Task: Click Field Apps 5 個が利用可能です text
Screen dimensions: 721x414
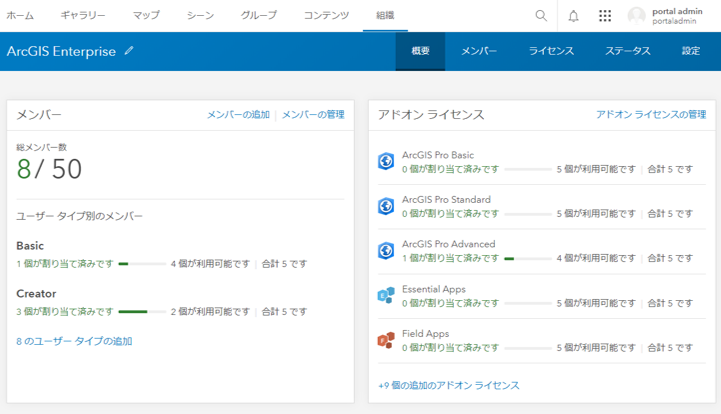Action: pos(596,348)
